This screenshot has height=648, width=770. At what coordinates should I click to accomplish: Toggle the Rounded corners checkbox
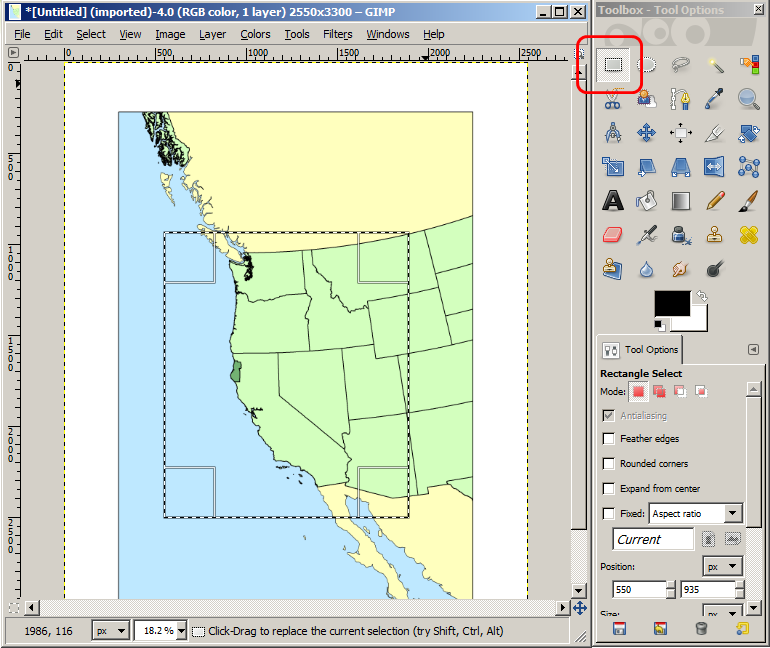pos(609,464)
